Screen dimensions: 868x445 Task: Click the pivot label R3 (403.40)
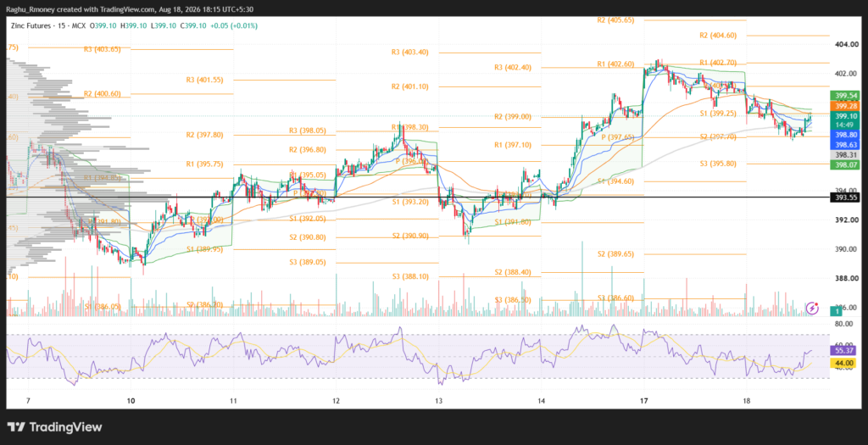(409, 53)
